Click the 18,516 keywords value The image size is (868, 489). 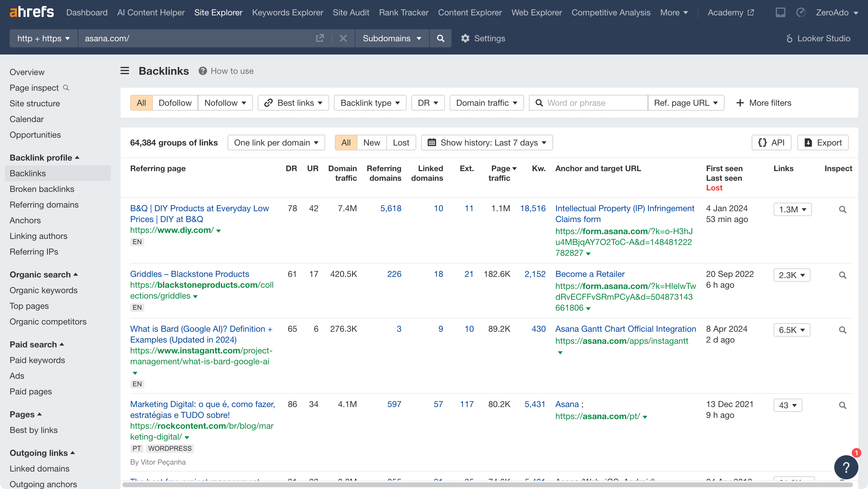pos(532,208)
